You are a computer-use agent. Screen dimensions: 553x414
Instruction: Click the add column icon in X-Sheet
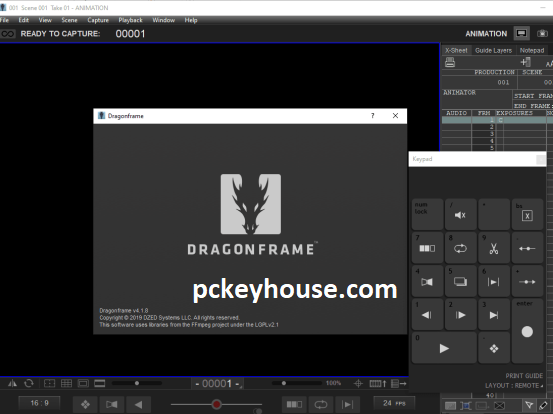coord(525,62)
